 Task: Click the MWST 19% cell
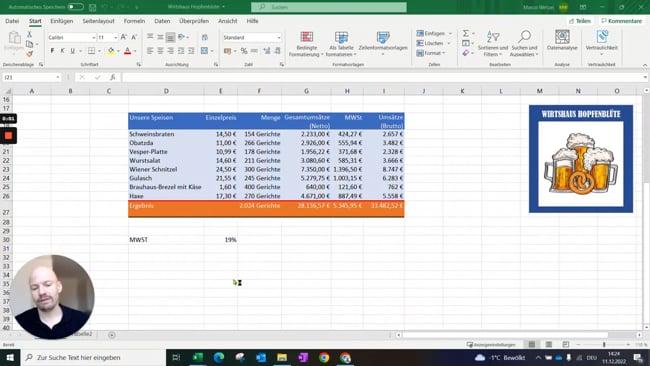pyautogui.click(x=221, y=240)
